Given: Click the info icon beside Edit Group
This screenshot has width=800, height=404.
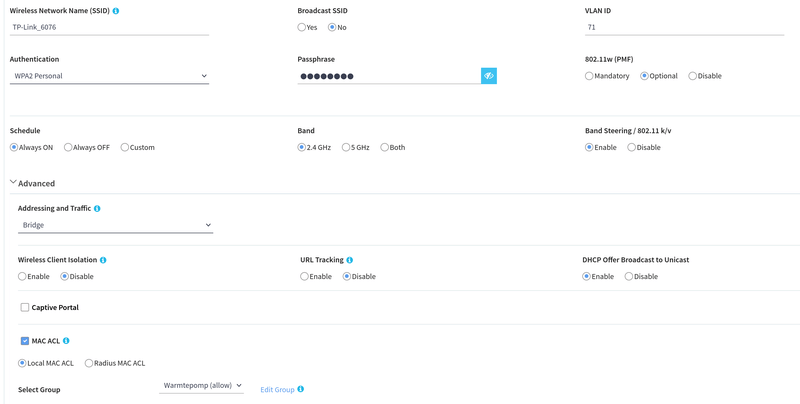Looking at the screenshot, I should (x=301, y=389).
